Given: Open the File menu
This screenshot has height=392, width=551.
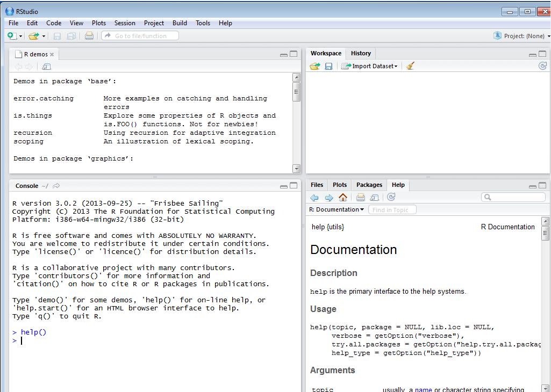Looking at the screenshot, I should point(13,23).
